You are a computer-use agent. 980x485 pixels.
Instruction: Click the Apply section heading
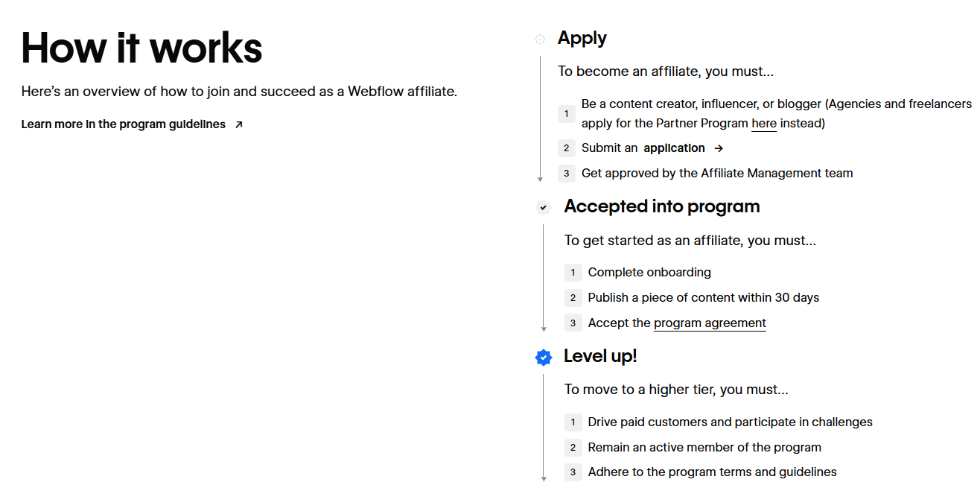click(x=582, y=37)
